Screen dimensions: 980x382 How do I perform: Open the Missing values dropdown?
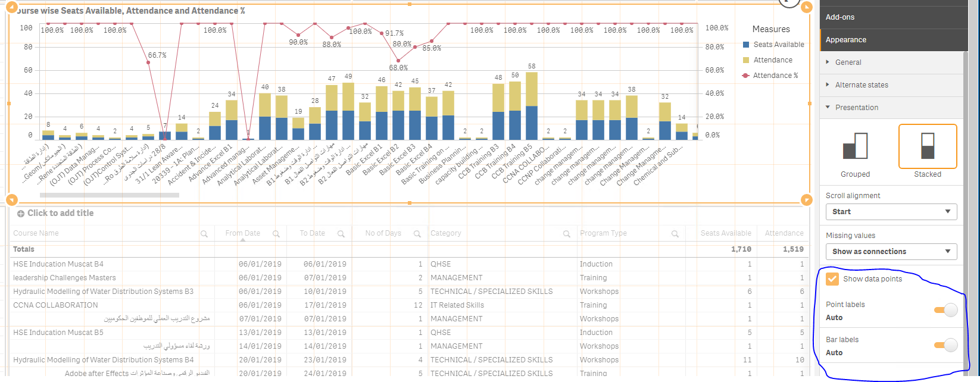click(891, 252)
